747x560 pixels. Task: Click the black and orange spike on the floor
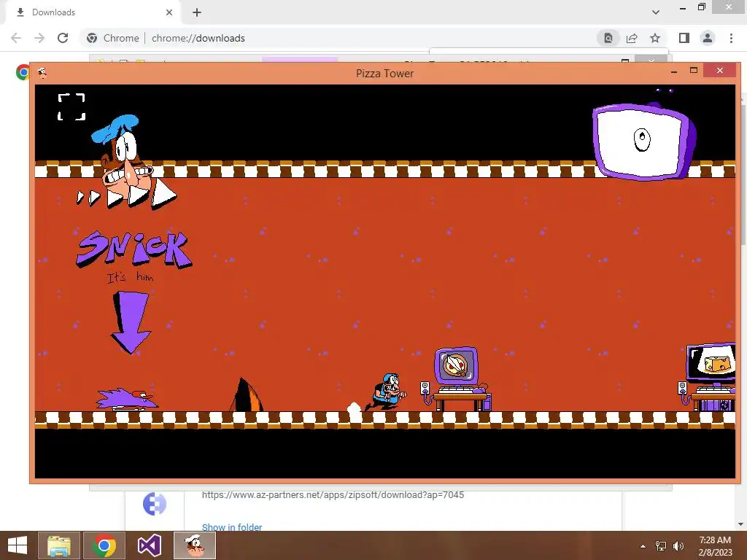point(246,394)
